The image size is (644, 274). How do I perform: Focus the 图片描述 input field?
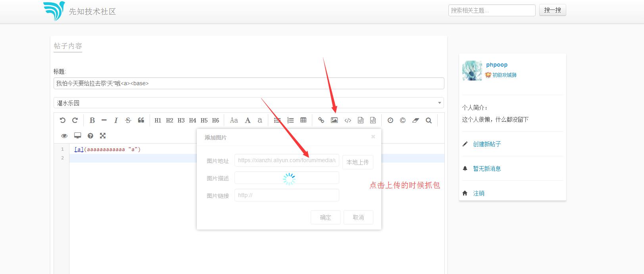(x=287, y=178)
